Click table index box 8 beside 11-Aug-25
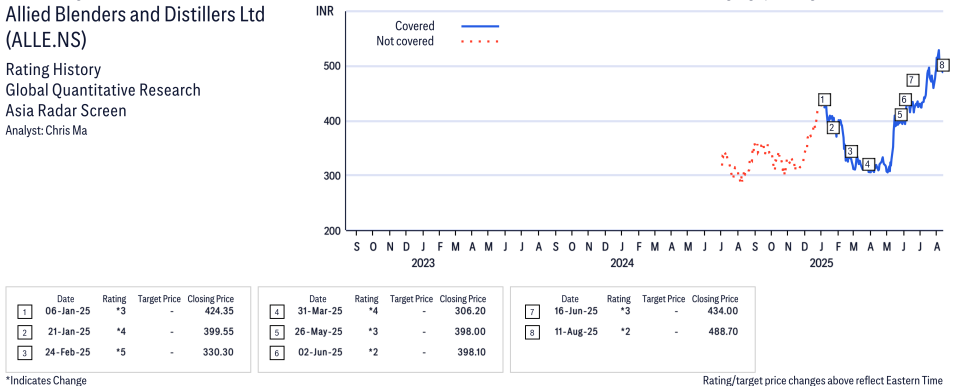Screen dimensions: 954x386 pos(529,332)
